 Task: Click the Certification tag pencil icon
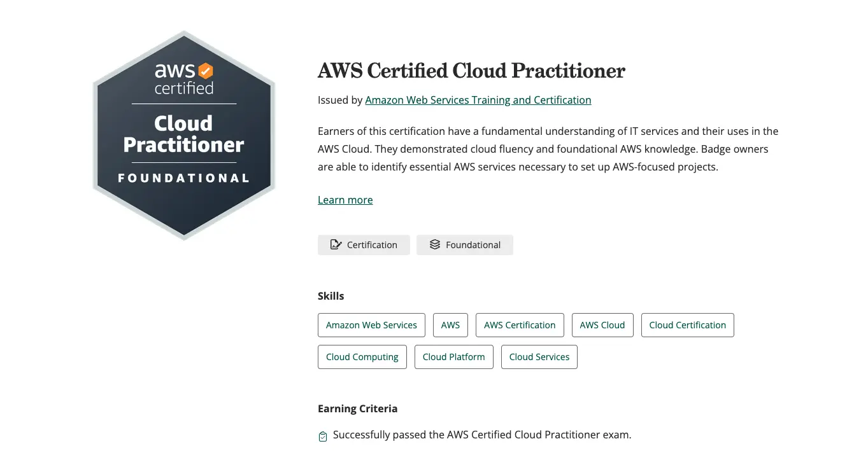(336, 245)
